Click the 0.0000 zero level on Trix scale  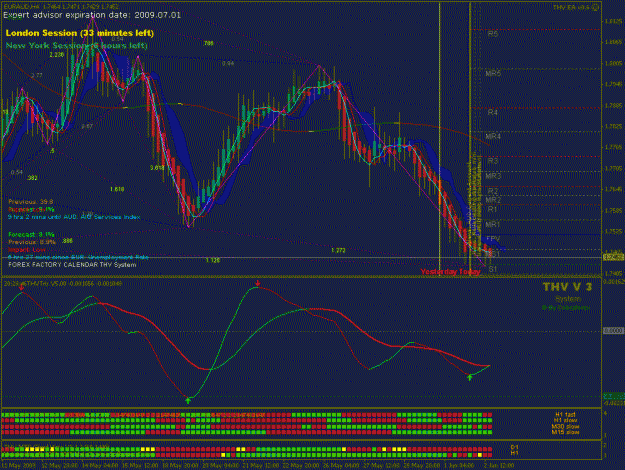coord(613,331)
